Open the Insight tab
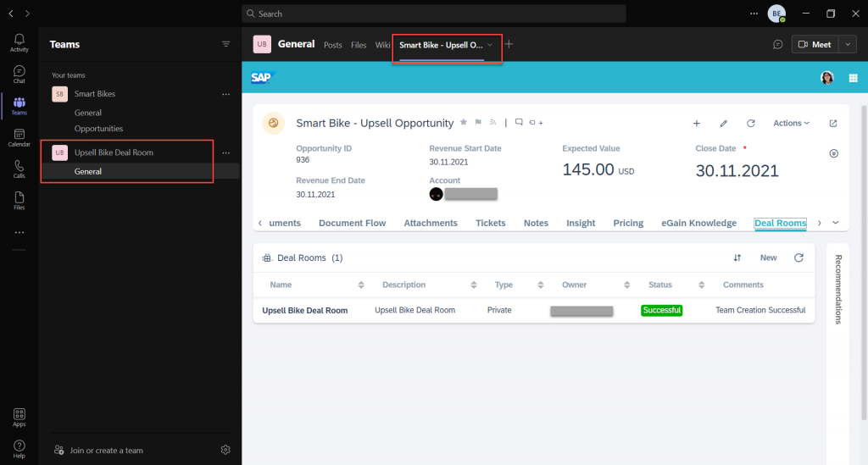The height and width of the screenshot is (465, 868). [x=581, y=223]
